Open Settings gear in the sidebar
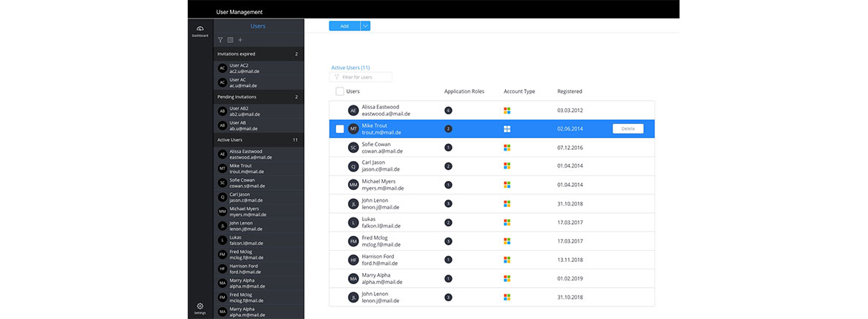The width and height of the screenshot is (868, 319). coord(200,308)
